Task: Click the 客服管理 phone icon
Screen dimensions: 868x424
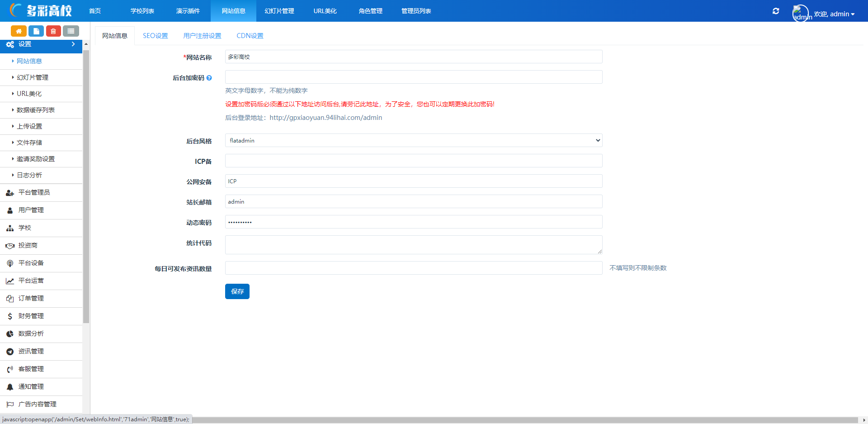Action: [x=10, y=369]
